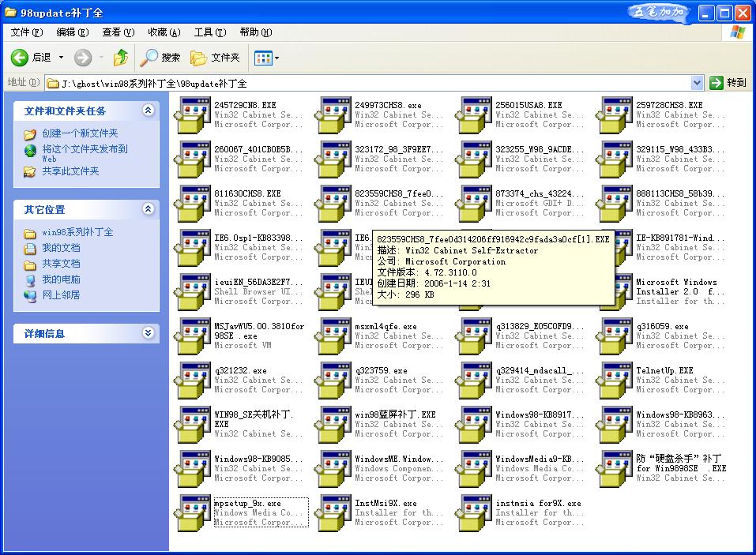This screenshot has width=756, height=555.
Task: Open the 查看(V) menu
Action: [118, 32]
